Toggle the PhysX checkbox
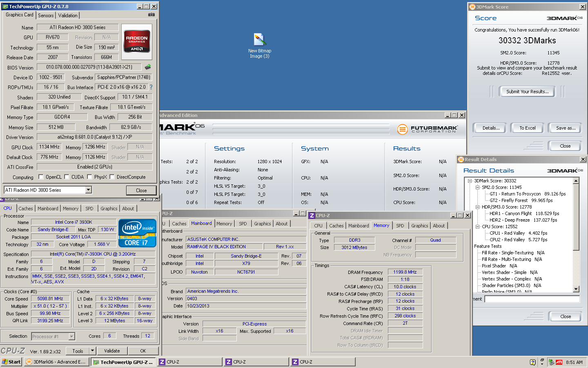The height and width of the screenshot is (368, 588). [x=89, y=177]
